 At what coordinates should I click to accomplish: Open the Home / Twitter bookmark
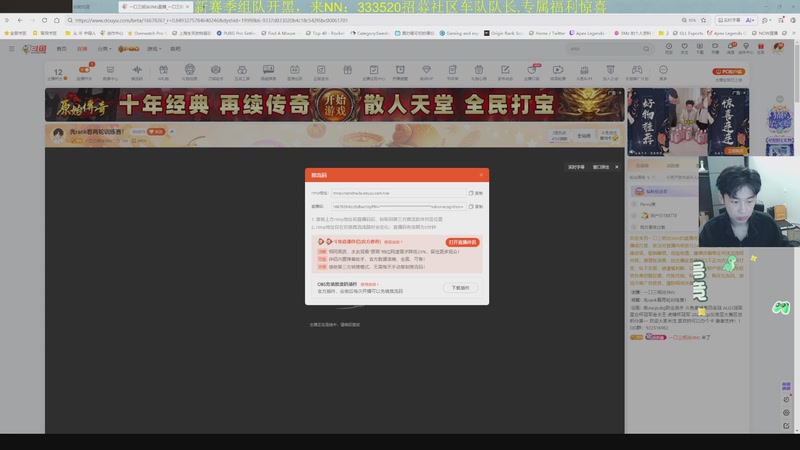click(546, 33)
